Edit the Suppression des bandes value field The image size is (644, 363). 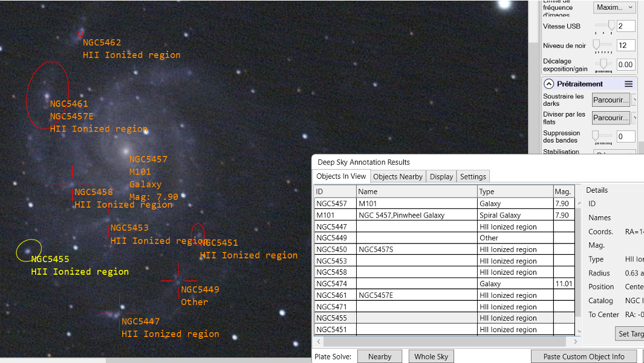625,137
